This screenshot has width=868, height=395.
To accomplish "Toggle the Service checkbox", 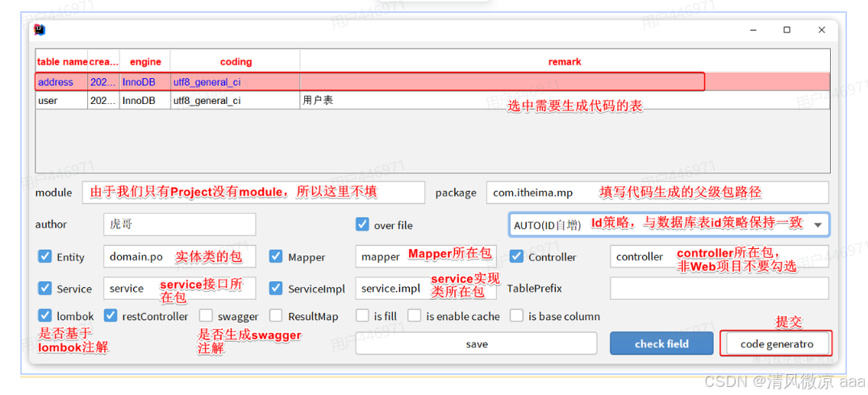I will (45, 289).
